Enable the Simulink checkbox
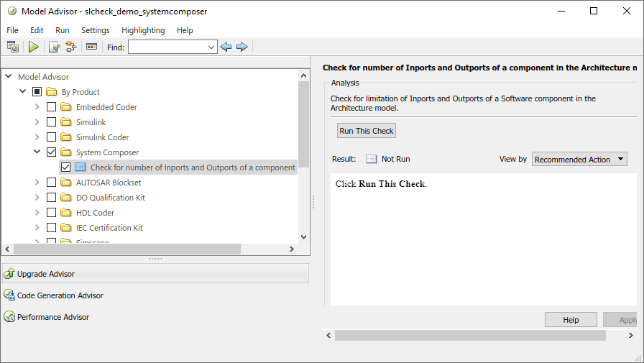The height and width of the screenshot is (363, 644). pyautogui.click(x=51, y=122)
